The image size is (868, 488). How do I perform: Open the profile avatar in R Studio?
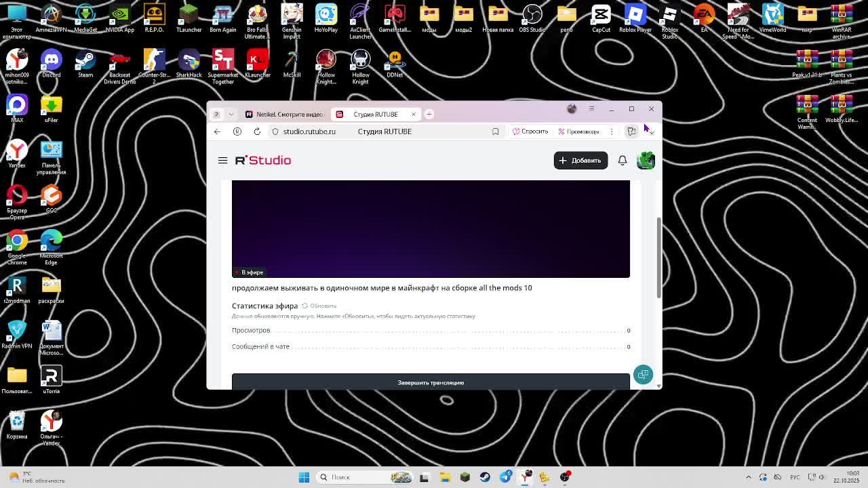tap(646, 161)
